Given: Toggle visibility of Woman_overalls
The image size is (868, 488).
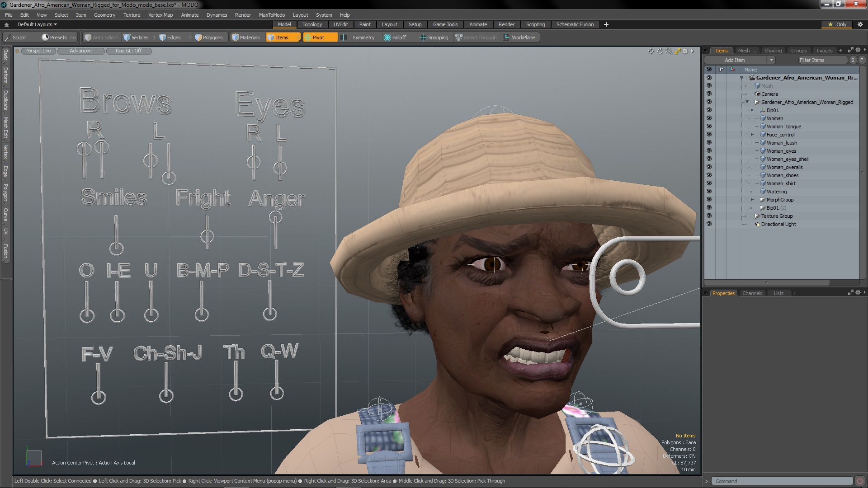Looking at the screenshot, I should 709,167.
